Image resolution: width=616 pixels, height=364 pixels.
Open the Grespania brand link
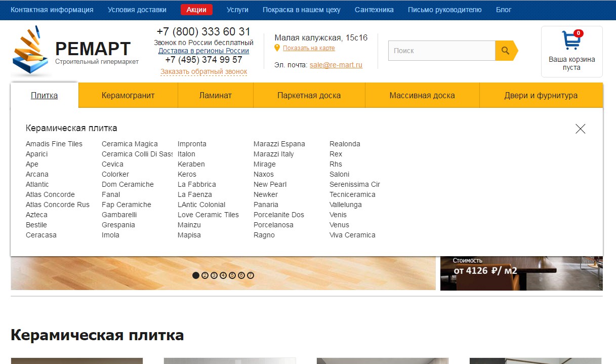coord(118,225)
